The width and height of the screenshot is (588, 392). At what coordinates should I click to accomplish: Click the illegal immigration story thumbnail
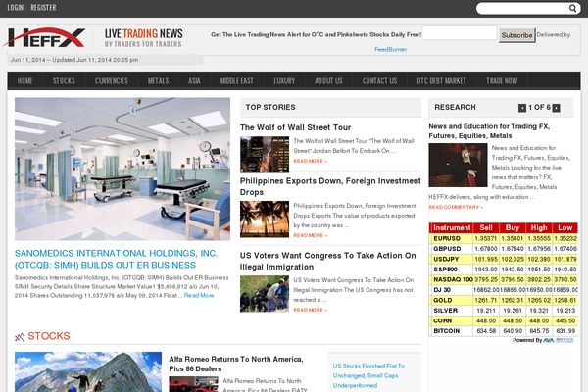tap(265, 294)
